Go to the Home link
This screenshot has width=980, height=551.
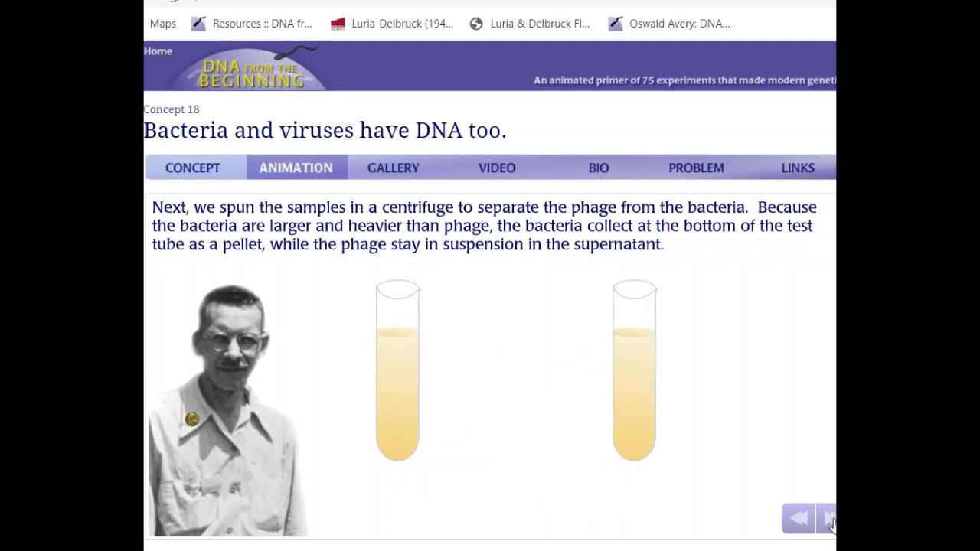tap(158, 51)
